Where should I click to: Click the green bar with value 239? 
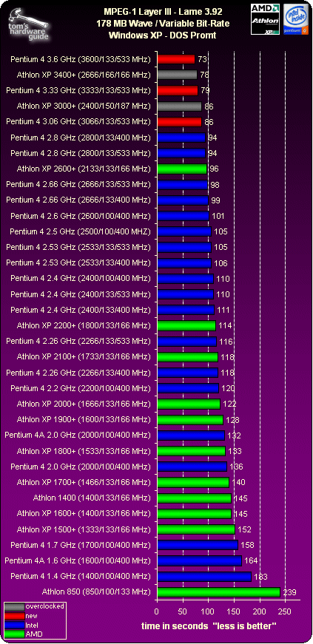(218, 592)
